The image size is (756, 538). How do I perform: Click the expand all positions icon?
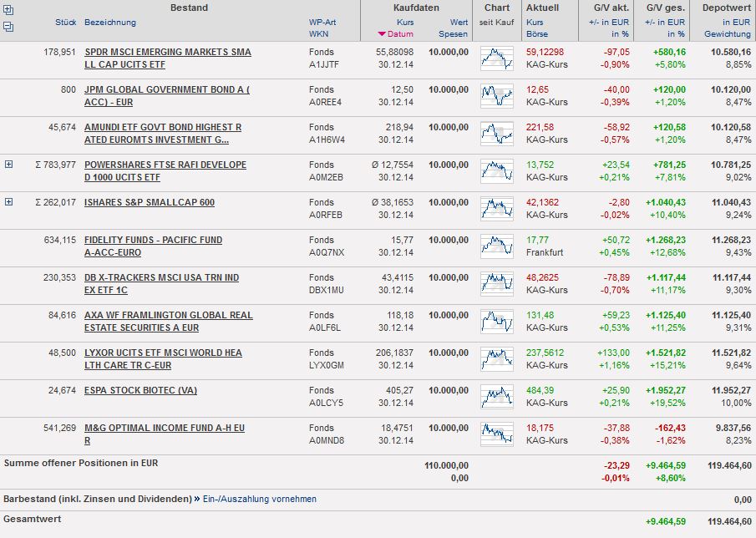pos(8,11)
